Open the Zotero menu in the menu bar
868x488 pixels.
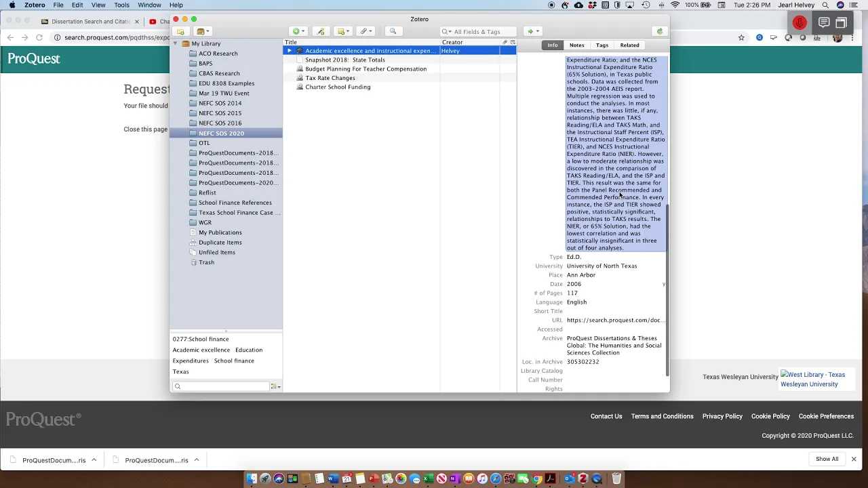[x=35, y=5]
